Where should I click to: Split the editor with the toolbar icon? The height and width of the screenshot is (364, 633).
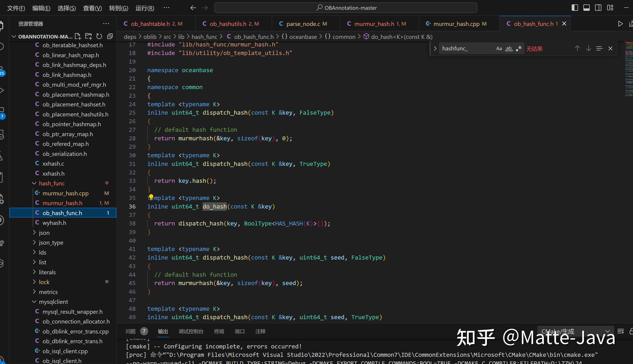coord(598,8)
